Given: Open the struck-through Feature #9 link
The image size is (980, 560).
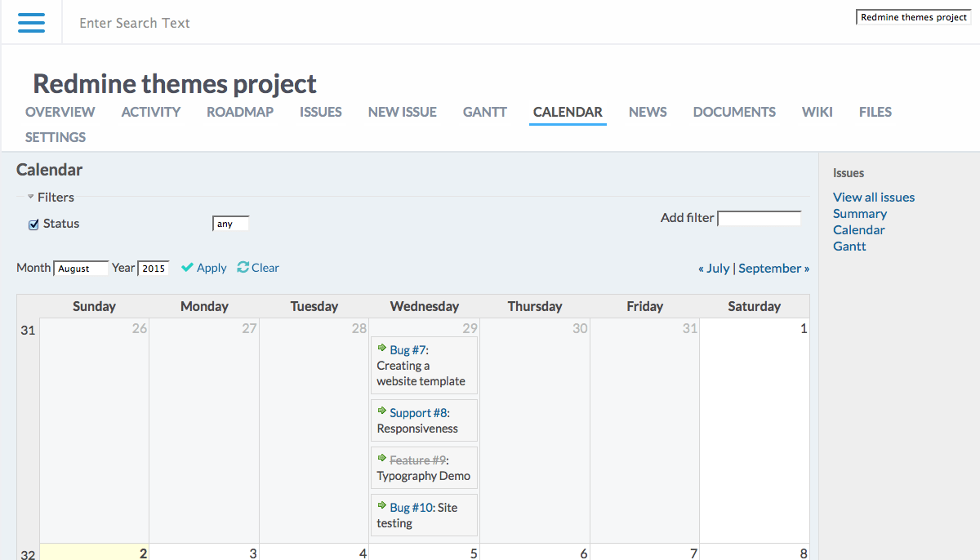Looking at the screenshot, I should [x=417, y=460].
